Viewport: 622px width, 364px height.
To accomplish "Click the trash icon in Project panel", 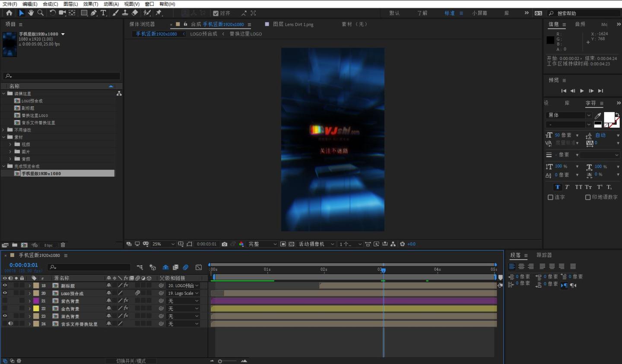I will [63, 245].
